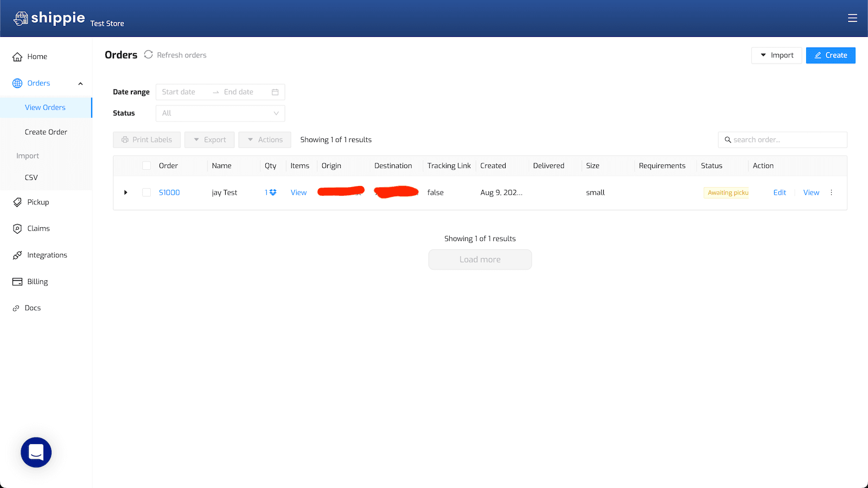Switch to Create Order
The width and height of the screenshot is (868, 488).
click(x=46, y=131)
